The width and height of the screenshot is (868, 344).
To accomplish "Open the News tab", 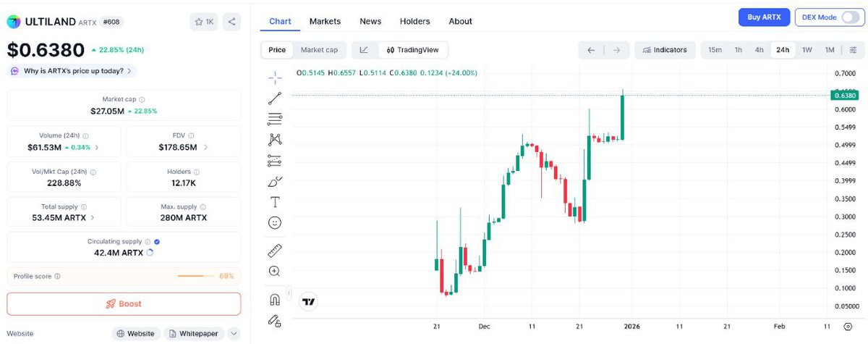I will [x=370, y=21].
